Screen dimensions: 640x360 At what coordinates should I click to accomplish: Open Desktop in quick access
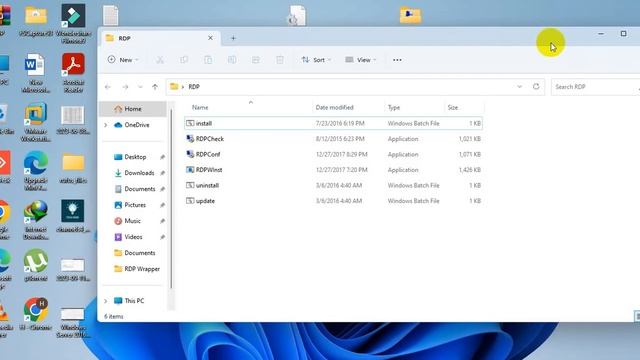point(135,157)
